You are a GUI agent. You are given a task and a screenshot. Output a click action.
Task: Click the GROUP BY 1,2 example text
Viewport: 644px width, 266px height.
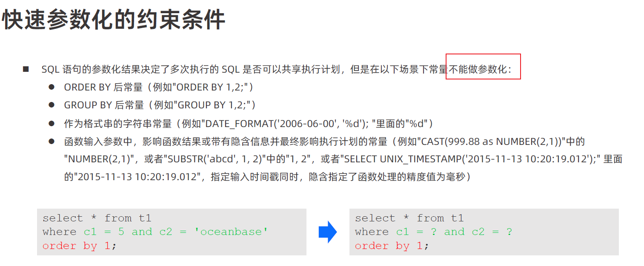pyautogui.click(x=214, y=105)
